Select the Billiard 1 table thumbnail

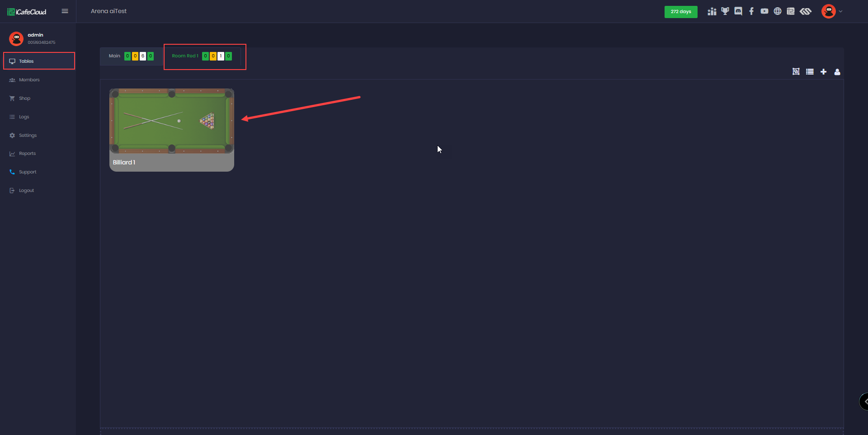click(172, 130)
